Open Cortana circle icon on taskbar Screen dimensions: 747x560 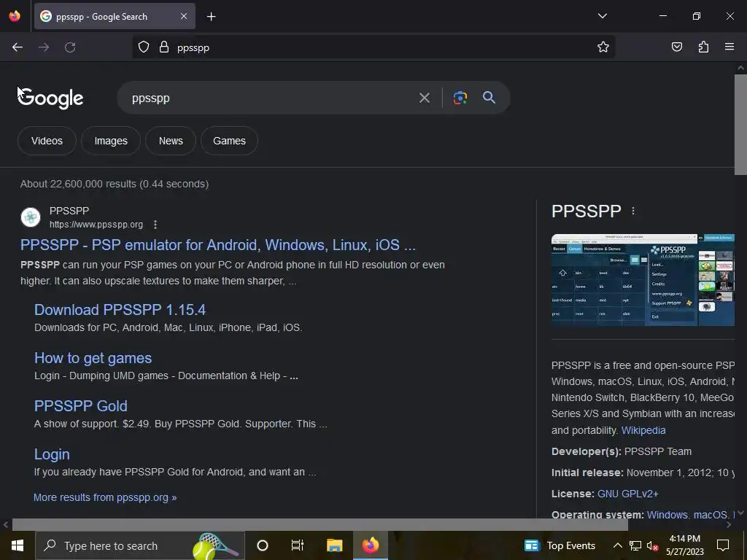tap(262, 545)
